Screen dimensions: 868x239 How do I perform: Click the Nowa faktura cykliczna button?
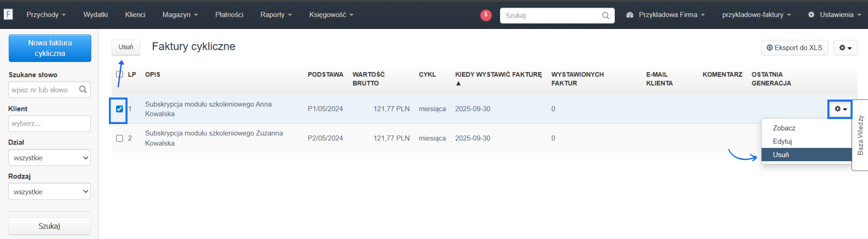(50, 48)
